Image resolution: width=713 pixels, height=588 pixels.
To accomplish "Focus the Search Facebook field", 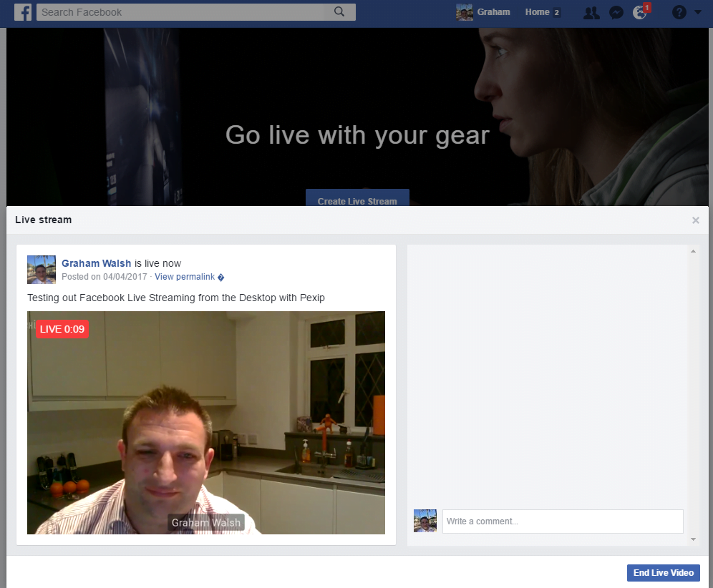I will (196, 12).
